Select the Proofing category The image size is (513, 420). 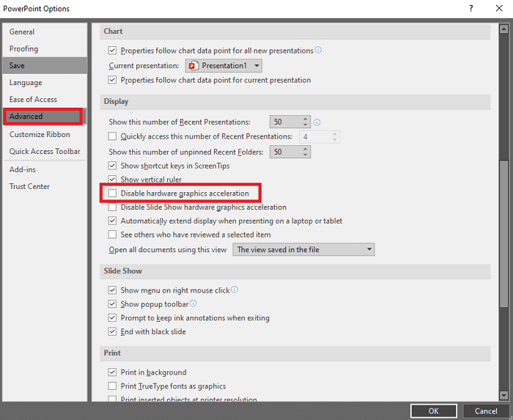[x=45, y=48]
